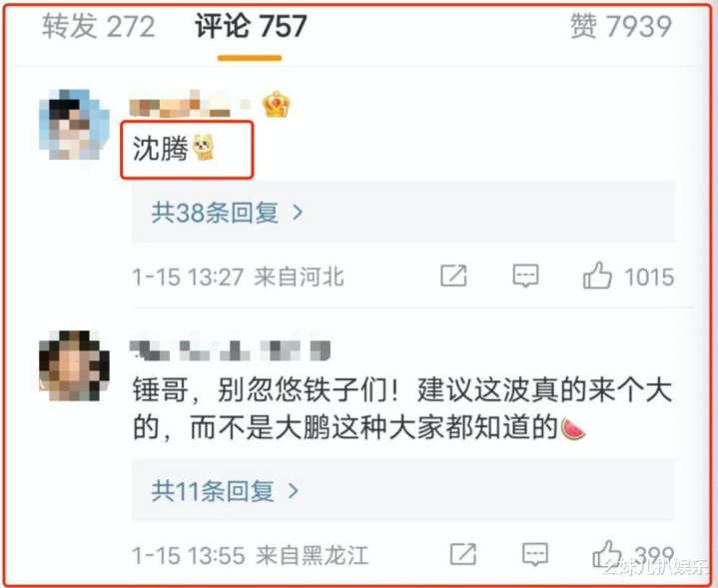This screenshot has width=718, height=588.
Task: Like the comment with 1015 likes
Action: point(597,276)
